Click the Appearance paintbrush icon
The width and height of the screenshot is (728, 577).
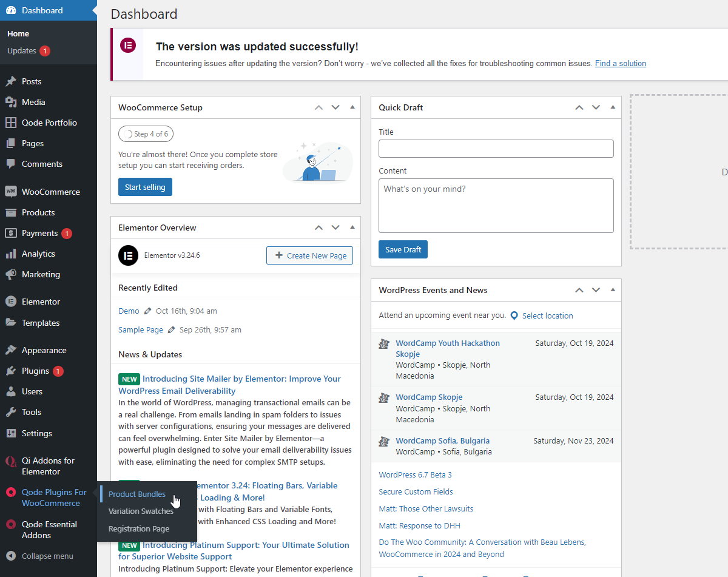click(x=10, y=350)
